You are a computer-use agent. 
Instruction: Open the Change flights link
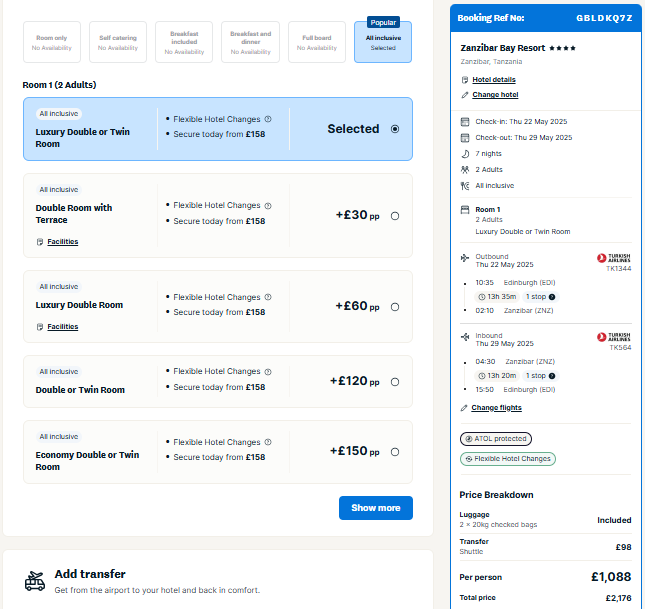click(x=497, y=408)
